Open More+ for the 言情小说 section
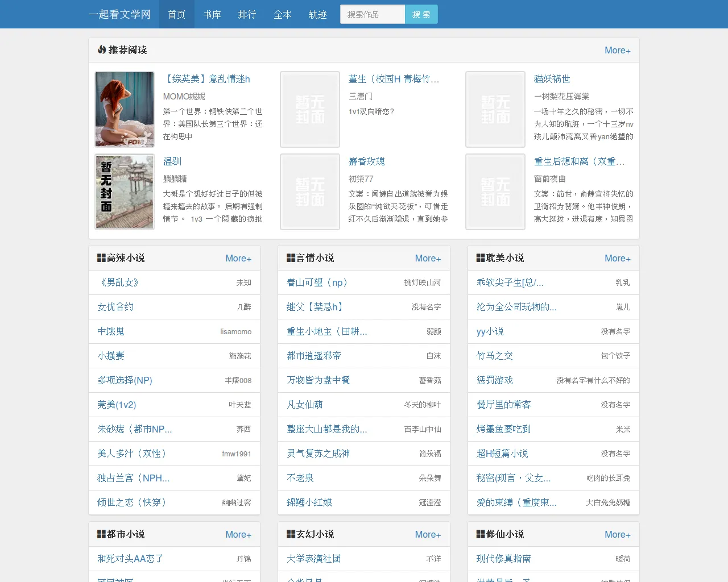The height and width of the screenshot is (582, 728). click(428, 257)
